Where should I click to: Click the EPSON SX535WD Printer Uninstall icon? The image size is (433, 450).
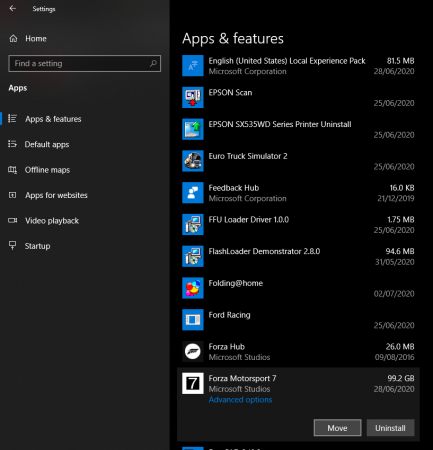tap(193, 129)
